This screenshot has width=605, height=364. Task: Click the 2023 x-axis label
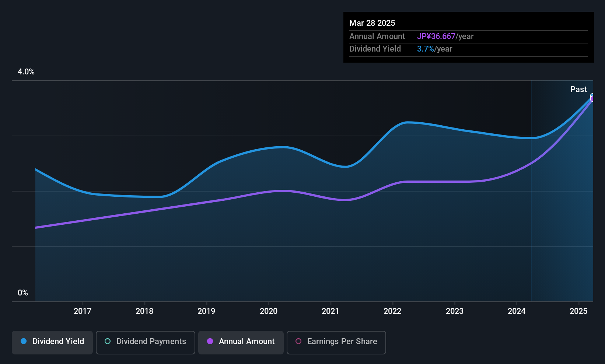(x=455, y=311)
